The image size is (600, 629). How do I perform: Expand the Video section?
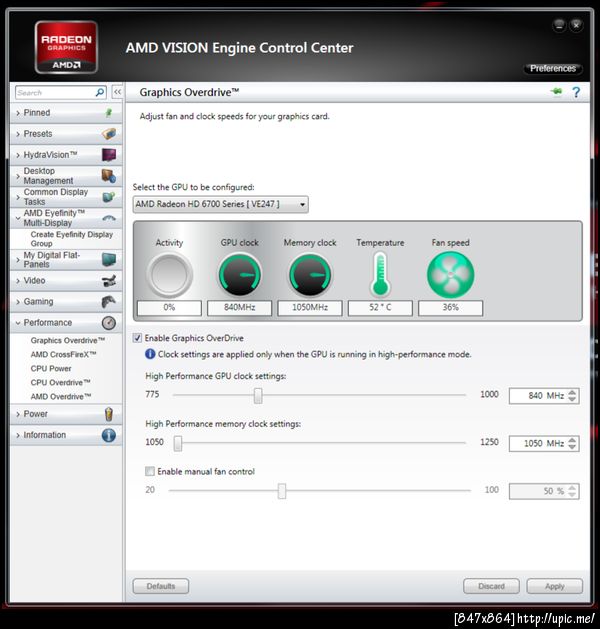[18, 281]
